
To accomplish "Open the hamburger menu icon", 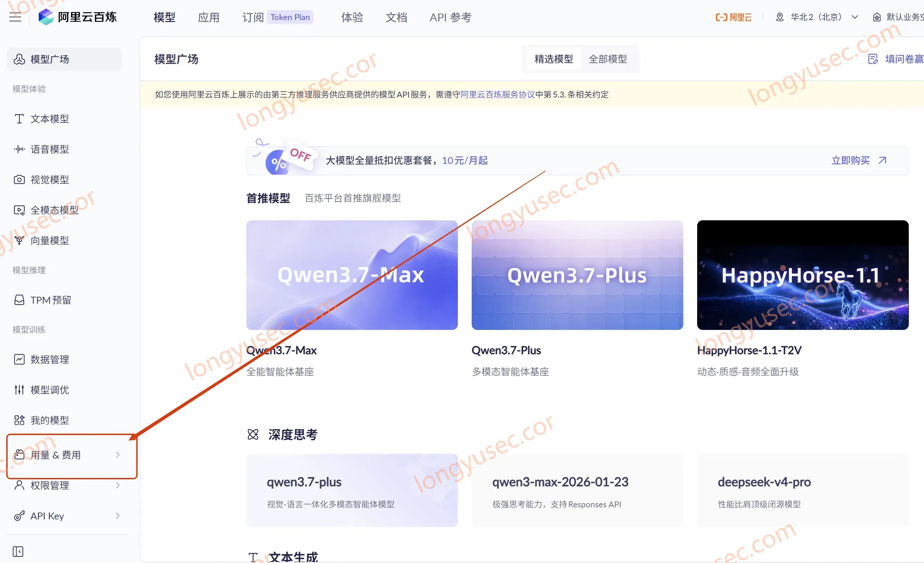I will [15, 17].
